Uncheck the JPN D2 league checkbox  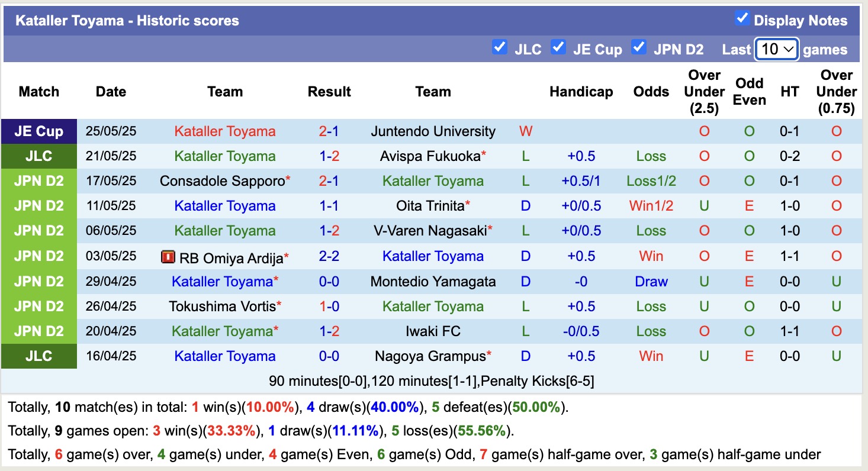click(639, 47)
